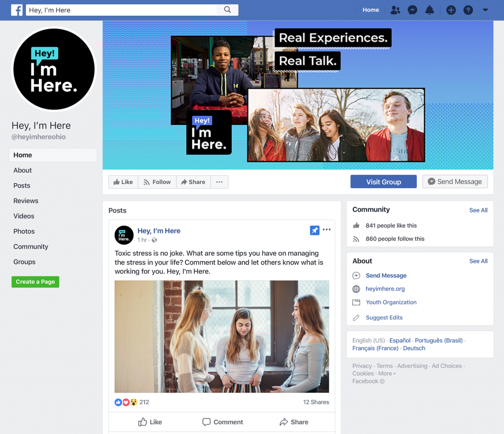The height and width of the screenshot is (434, 504).
Task: Open the Messenger icon in top bar
Action: [x=412, y=10]
